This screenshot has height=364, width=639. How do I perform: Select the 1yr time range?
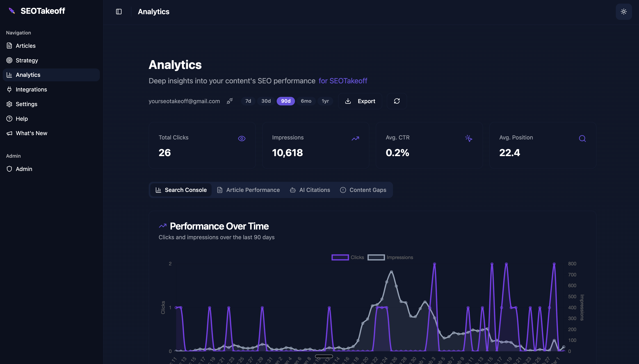(325, 101)
